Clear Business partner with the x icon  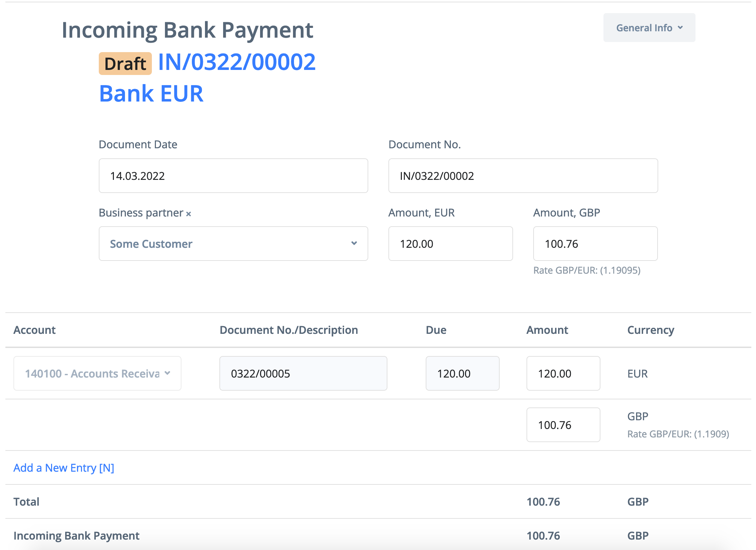click(x=188, y=214)
